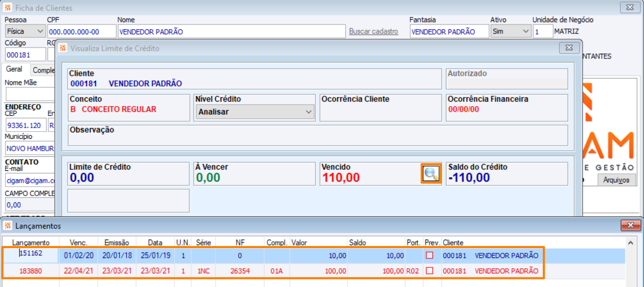Click Port. cell R02
Image resolution: width=644 pixels, height=287 pixels.
[x=413, y=271]
